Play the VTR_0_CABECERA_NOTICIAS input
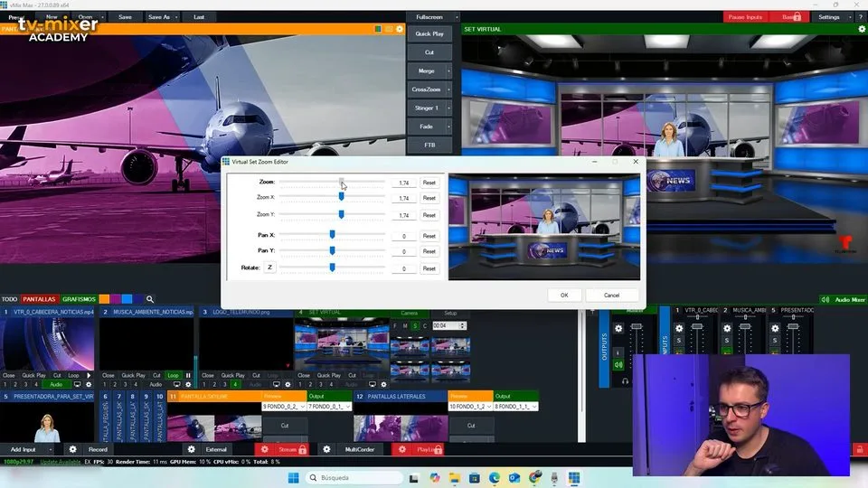 89,375
